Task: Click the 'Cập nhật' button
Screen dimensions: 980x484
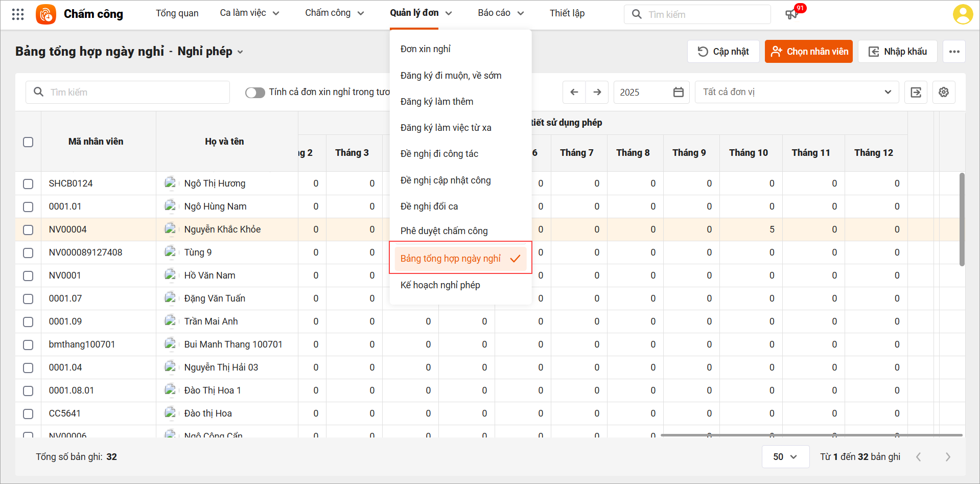Action: tap(723, 52)
